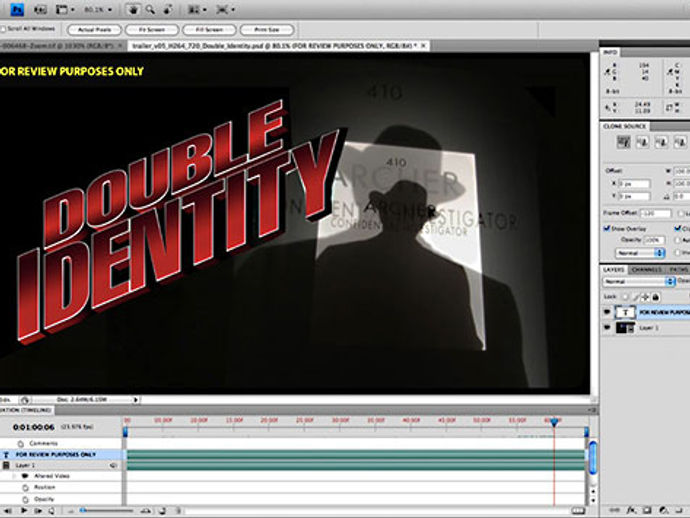Toggle Lock image pixels brush icon
The image size is (690, 518).
tap(635, 297)
